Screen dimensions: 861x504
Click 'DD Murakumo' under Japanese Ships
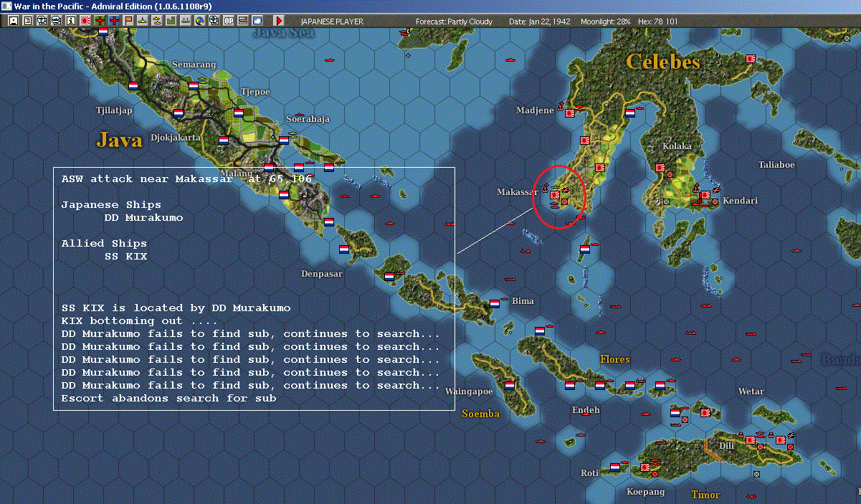[x=143, y=217]
